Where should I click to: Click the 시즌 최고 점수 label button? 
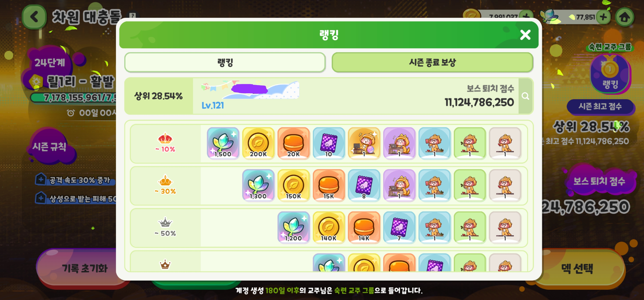pyautogui.click(x=600, y=106)
